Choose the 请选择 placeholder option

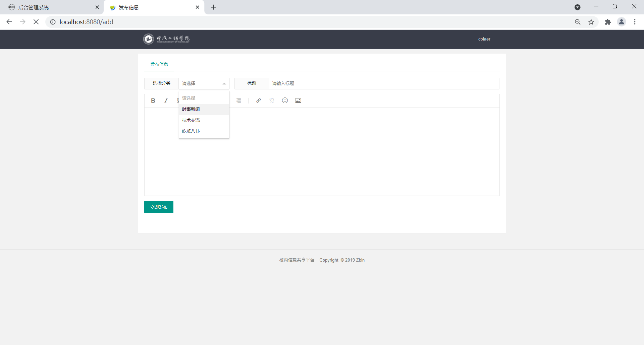(x=204, y=98)
